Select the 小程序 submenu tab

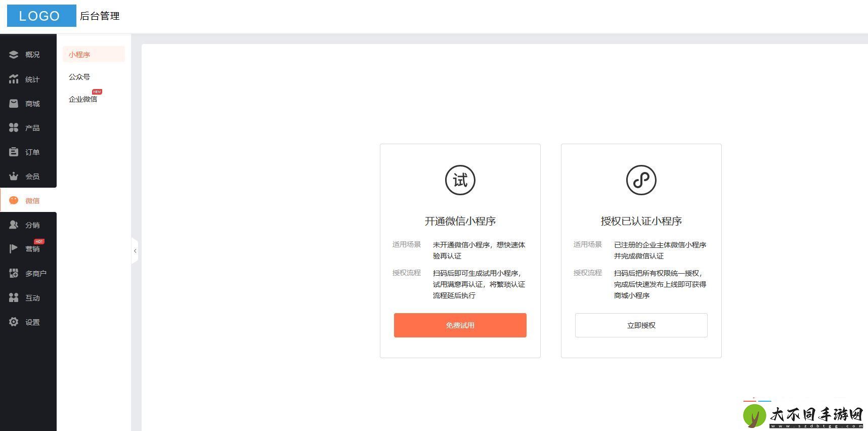tap(94, 54)
